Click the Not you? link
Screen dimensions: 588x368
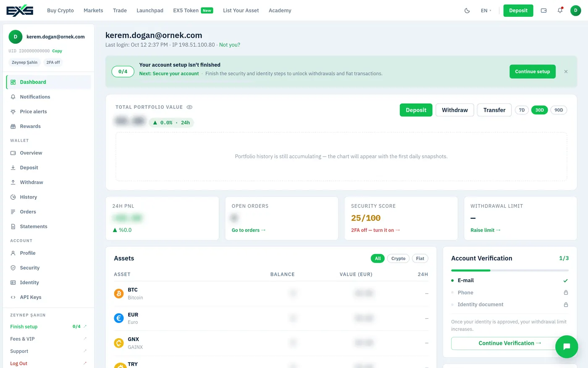coord(230,45)
